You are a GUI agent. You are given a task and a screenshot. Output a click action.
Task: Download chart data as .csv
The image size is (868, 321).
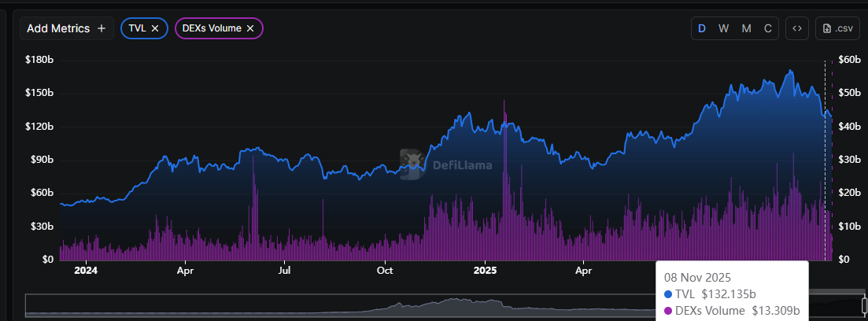coord(837,28)
